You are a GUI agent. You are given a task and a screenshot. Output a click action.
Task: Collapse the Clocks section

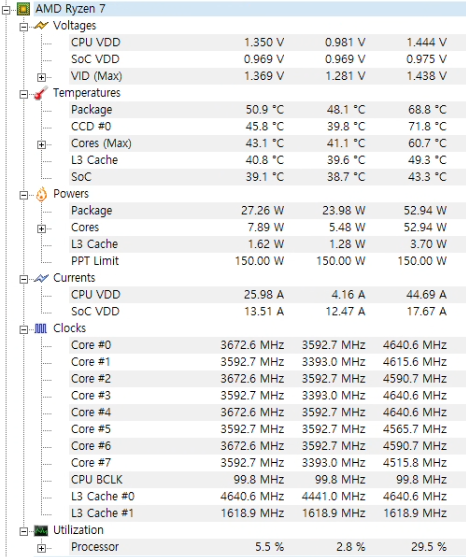(x=24, y=330)
